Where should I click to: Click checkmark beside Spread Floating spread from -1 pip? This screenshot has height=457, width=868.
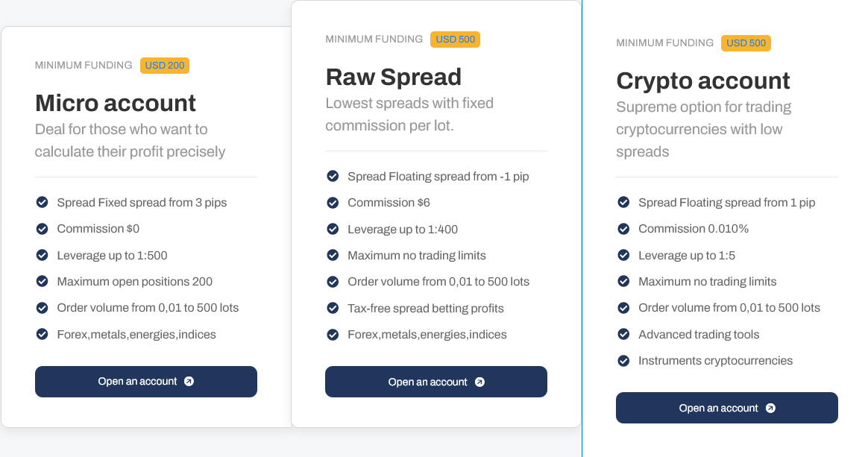pos(333,176)
